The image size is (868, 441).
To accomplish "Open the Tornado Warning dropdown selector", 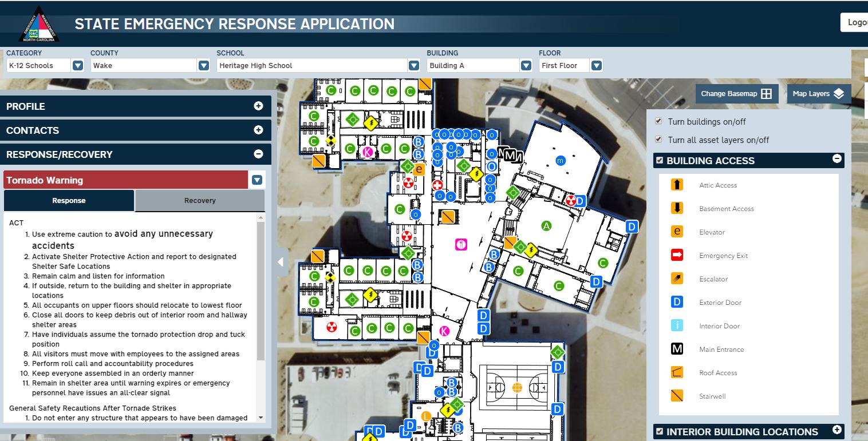I will (257, 180).
